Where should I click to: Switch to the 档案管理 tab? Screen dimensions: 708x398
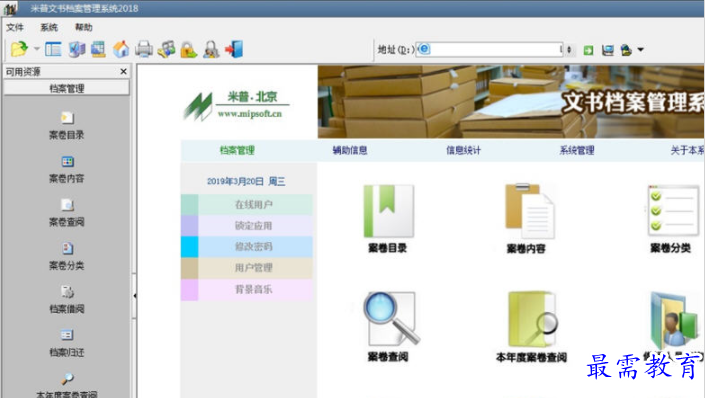(x=237, y=150)
